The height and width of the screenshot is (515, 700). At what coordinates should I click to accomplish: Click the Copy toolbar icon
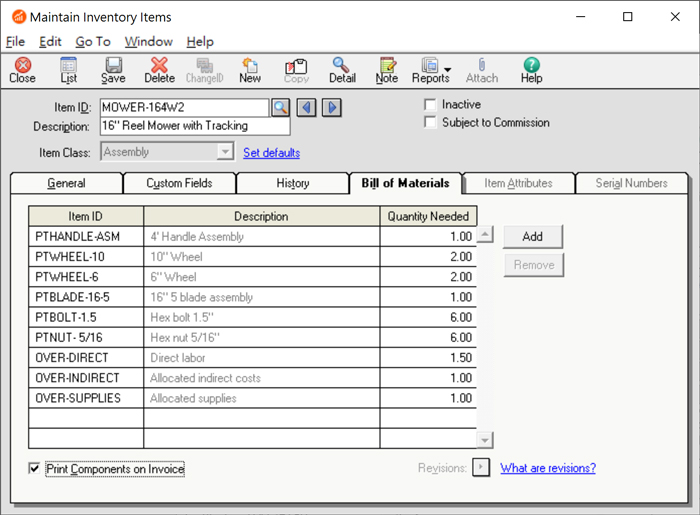pos(296,71)
